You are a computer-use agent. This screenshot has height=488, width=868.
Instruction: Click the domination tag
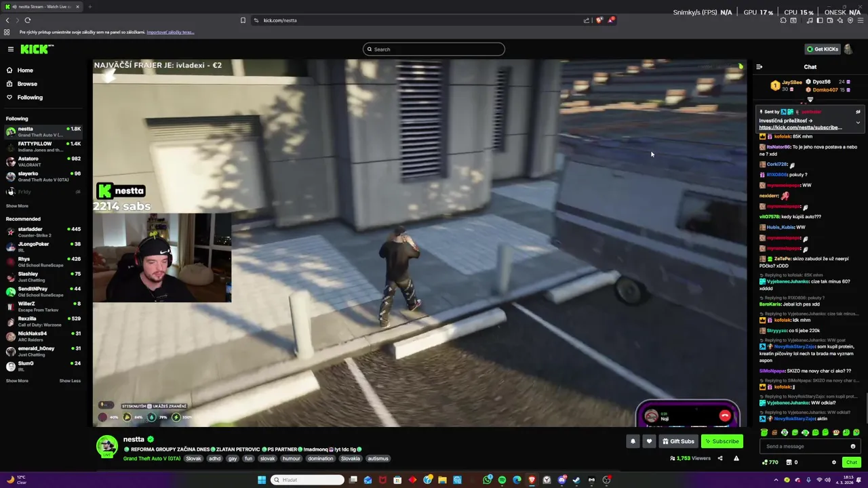(320, 459)
